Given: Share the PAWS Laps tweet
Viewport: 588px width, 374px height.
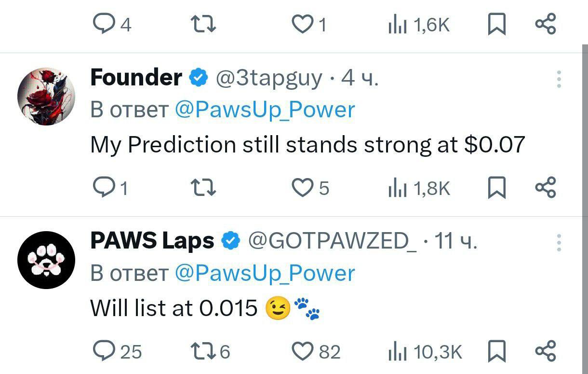Looking at the screenshot, I should click(546, 351).
